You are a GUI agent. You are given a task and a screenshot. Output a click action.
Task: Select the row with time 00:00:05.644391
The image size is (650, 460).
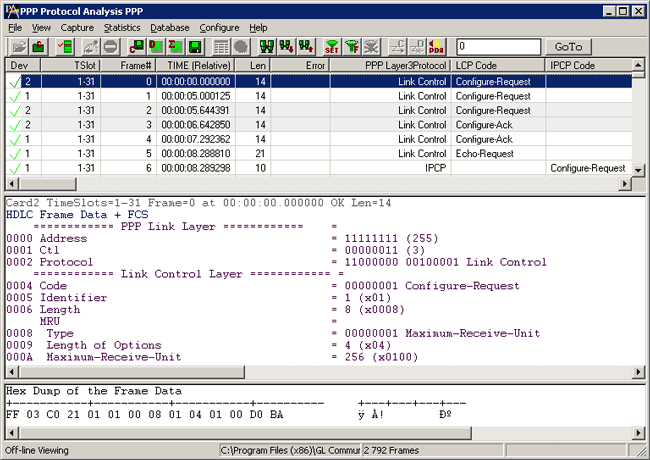tap(319, 110)
